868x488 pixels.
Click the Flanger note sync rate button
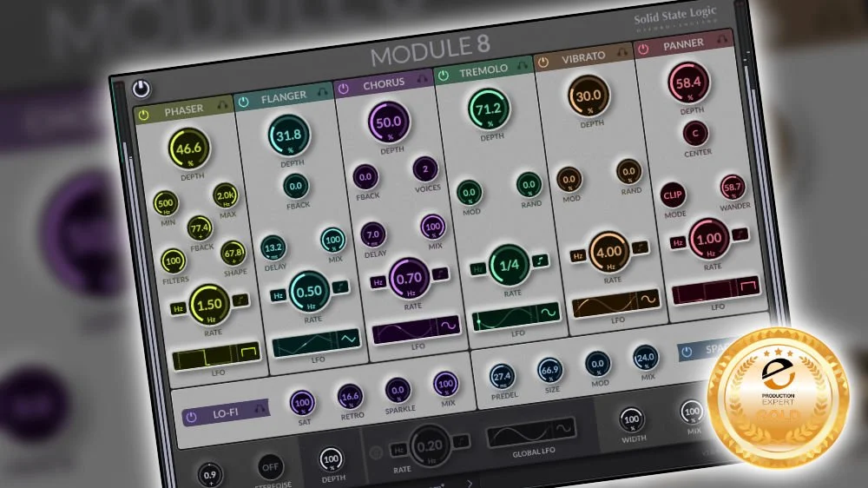pos(340,287)
